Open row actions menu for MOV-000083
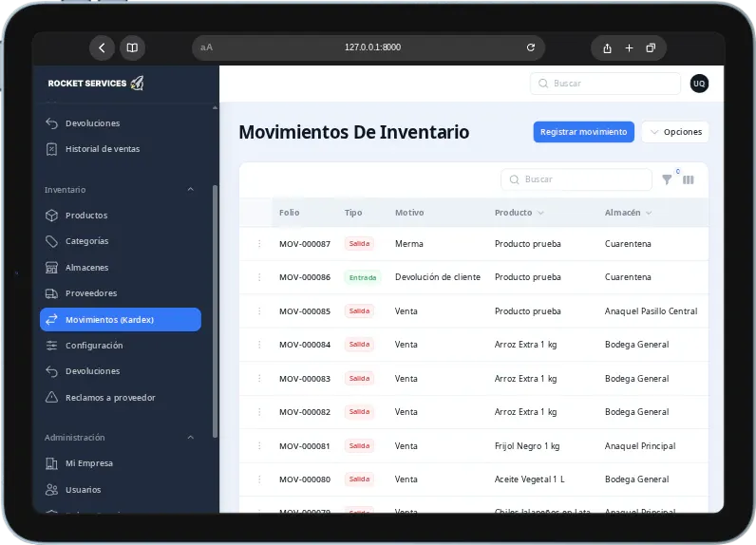Image resolution: width=756 pixels, height=545 pixels. (259, 379)
